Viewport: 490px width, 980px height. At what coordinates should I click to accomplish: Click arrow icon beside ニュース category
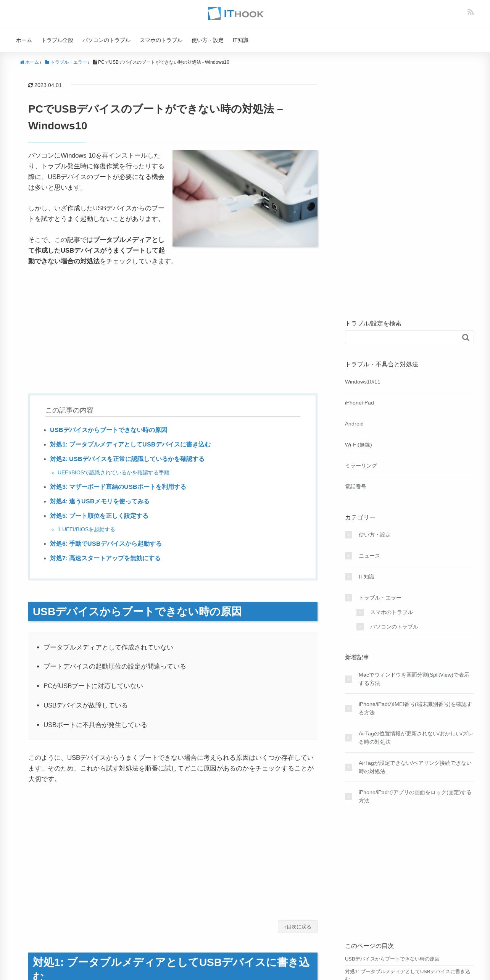tap(348, 556)
